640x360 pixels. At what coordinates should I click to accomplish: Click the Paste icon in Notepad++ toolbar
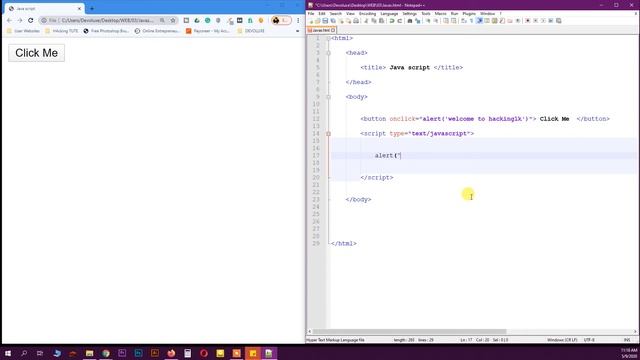click(x=381, y=21)
